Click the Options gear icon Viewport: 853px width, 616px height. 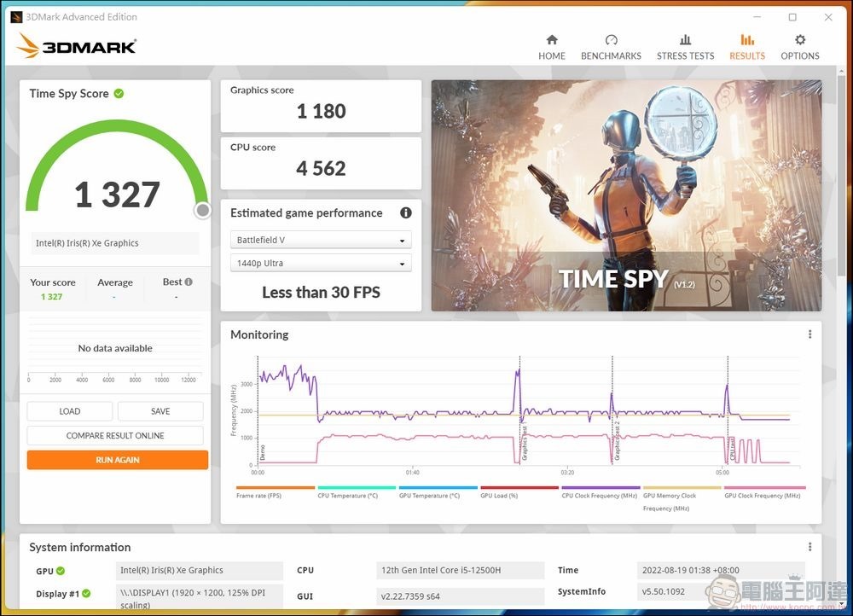(800, 40)
